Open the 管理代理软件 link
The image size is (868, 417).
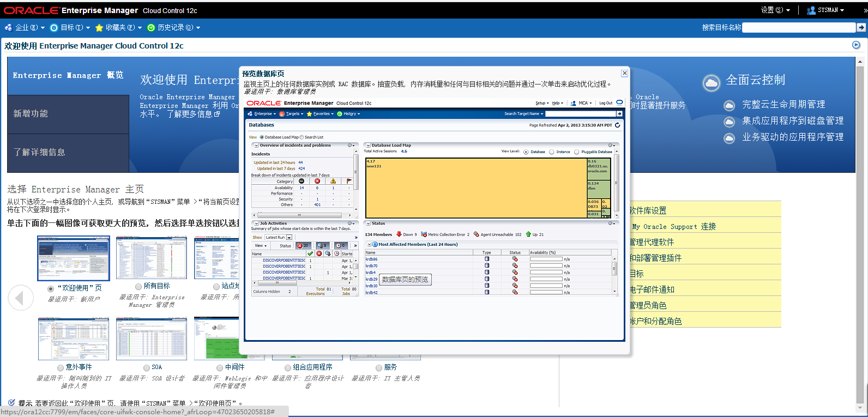point(652,242)
